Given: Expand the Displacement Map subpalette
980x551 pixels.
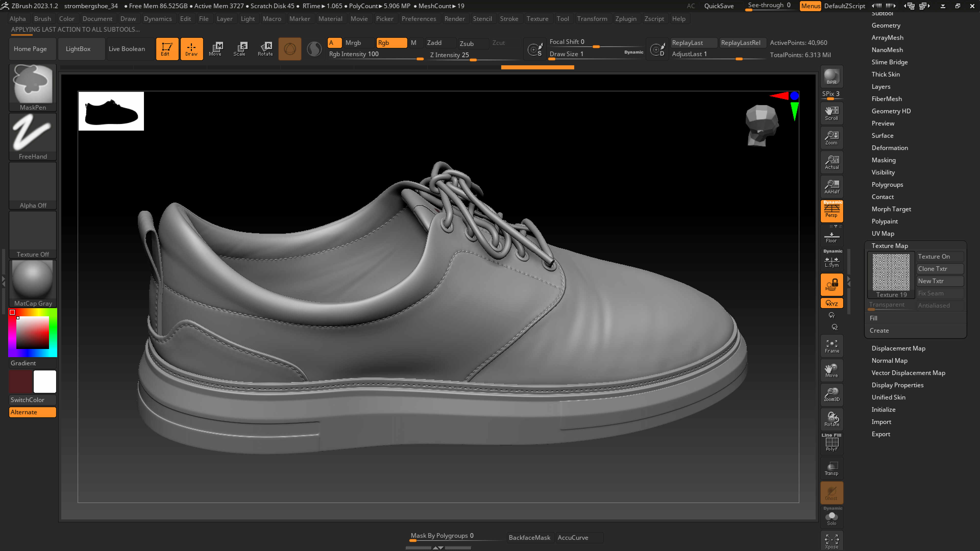Looking at the screenshot, I should [x=898, y=348].
